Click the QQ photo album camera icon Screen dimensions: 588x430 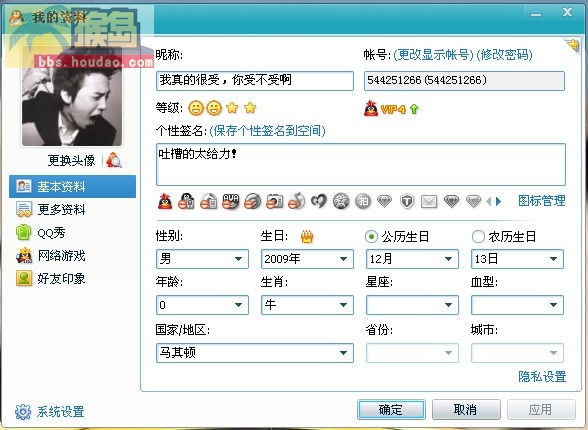pyautogui.click(x=274, y=201)
